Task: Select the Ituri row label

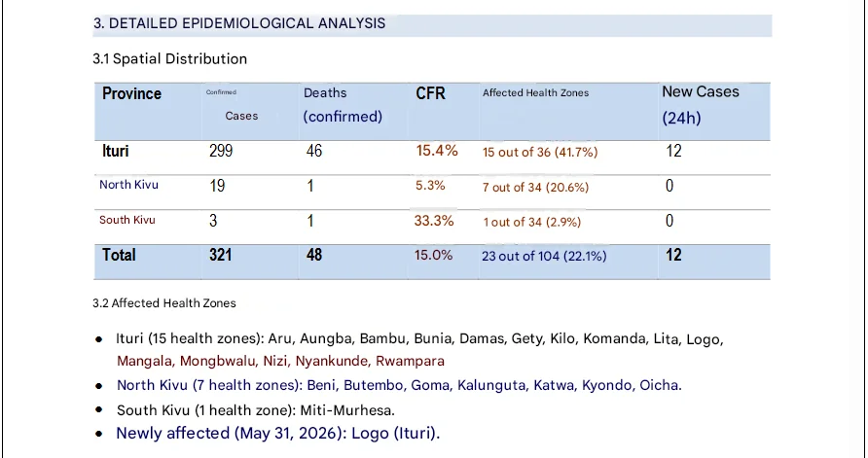Action: 115,151
